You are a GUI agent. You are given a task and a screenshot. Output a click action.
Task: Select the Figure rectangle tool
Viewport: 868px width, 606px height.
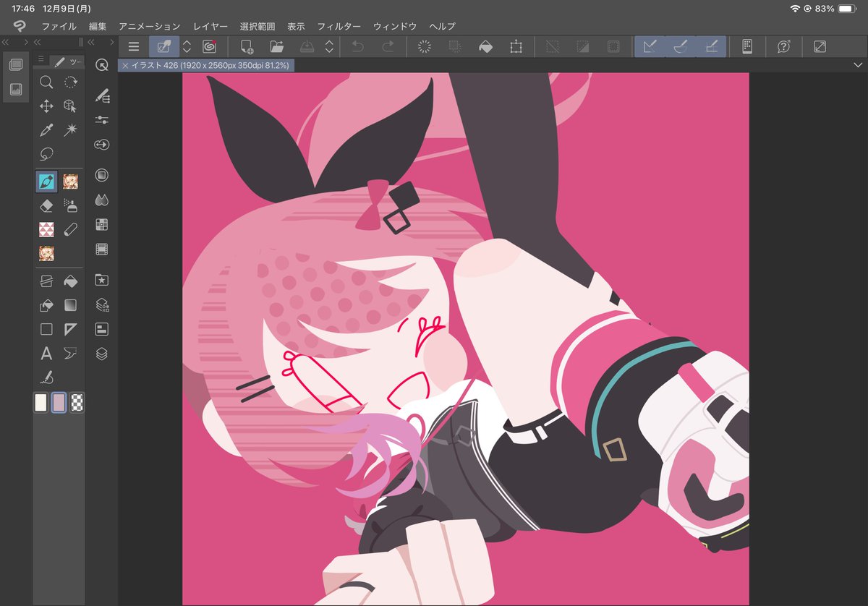click(x=46, y=329)
